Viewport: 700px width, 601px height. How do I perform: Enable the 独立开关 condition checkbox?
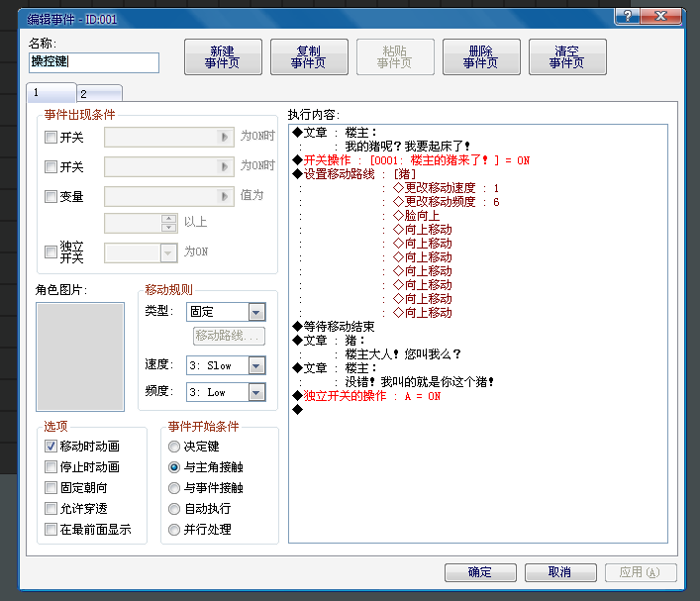[50, 251]
